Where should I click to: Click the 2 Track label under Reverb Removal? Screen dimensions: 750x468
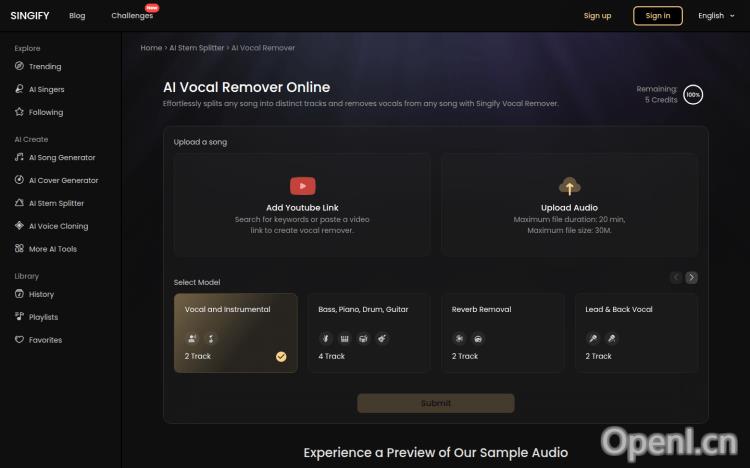click(x=465, y=356)
